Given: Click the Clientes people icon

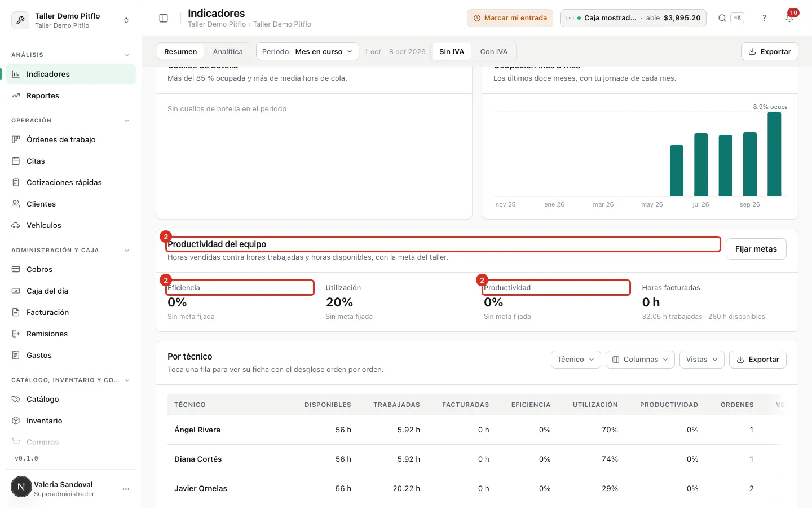Looking at the screenshot, I should pyautogui.click(x=16, y=204).
